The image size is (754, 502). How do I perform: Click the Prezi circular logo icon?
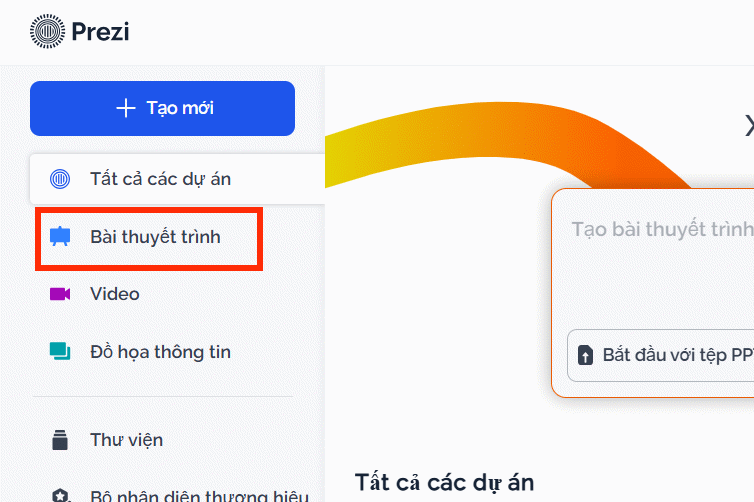click(46, 32)
